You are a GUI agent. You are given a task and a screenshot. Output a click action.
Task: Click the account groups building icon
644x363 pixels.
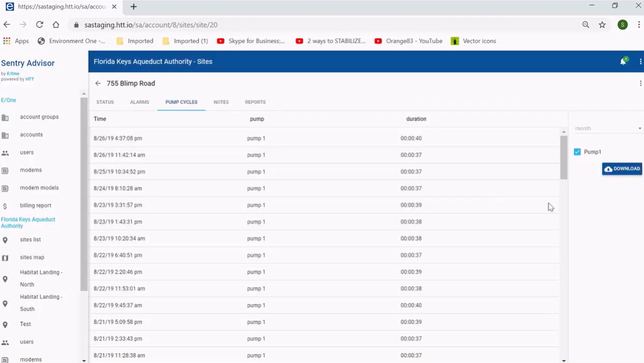pos(5,117)
